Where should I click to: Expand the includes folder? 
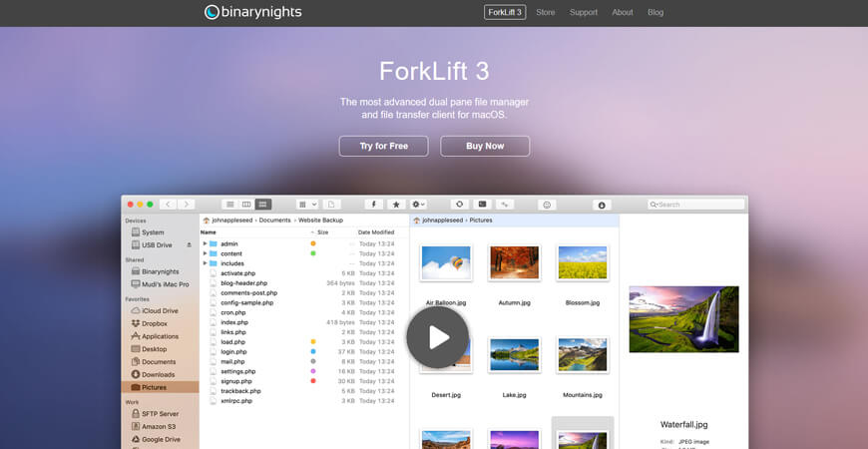pyautogui.click(x=205, y=263)
